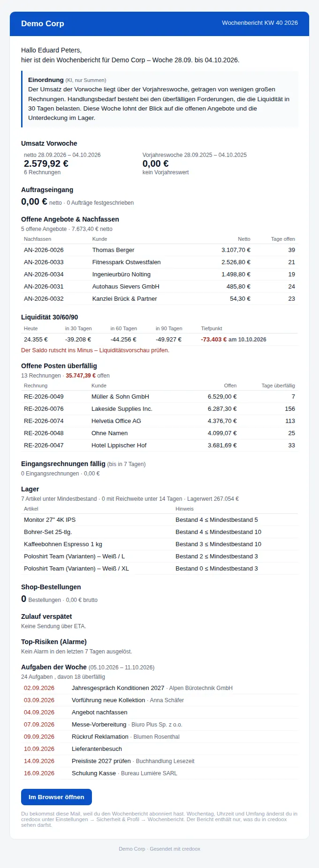
Task: Click invoice RE-2026-0047
Action: click(x=44, y=445)
